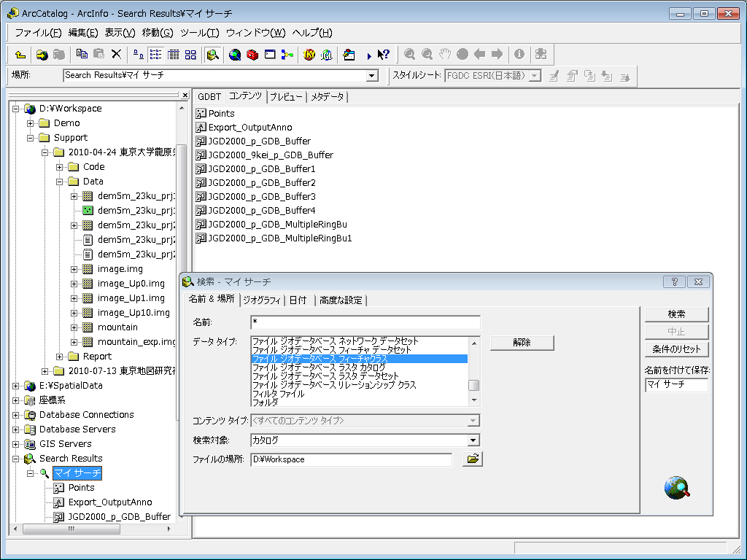The width and height of the screenshot is (747, 560).
Task: Click the Points feature class icon in contents
Action: [x=201, y=113]
